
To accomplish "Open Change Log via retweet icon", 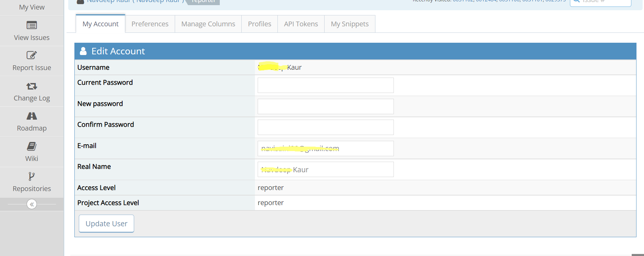I will [x=32, y=86].
